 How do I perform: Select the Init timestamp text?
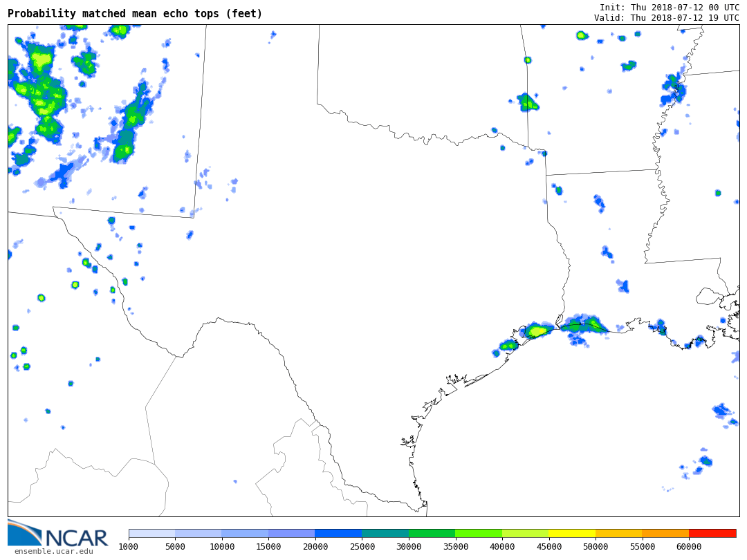669,8
